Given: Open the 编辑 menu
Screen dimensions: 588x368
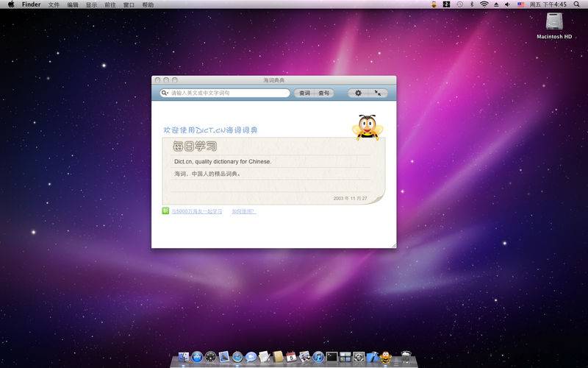Looking at the screenshot, I should 72,5.
